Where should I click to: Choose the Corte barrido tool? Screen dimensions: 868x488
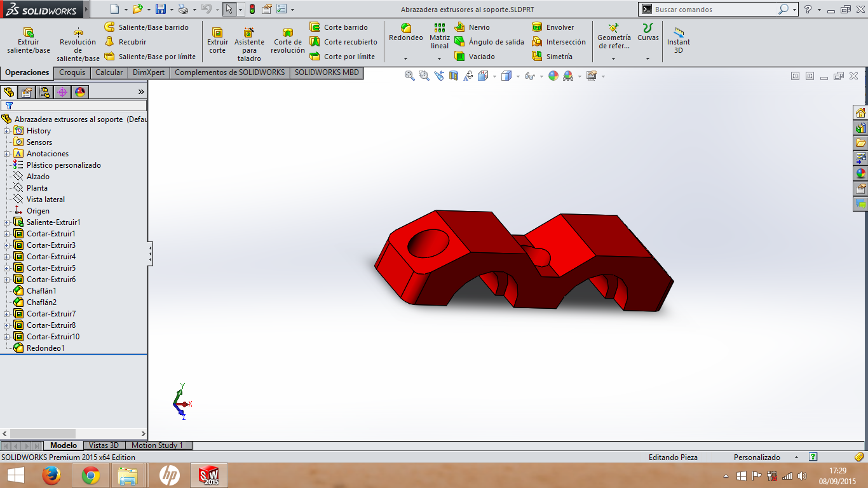coord(339,27)
